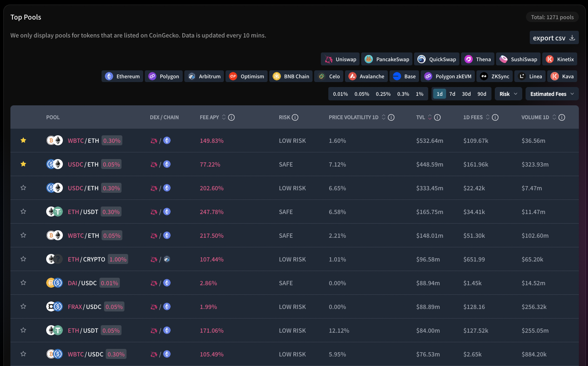
Task: Filter by SushiSwap DEX
Action: (x=518, y=59)
